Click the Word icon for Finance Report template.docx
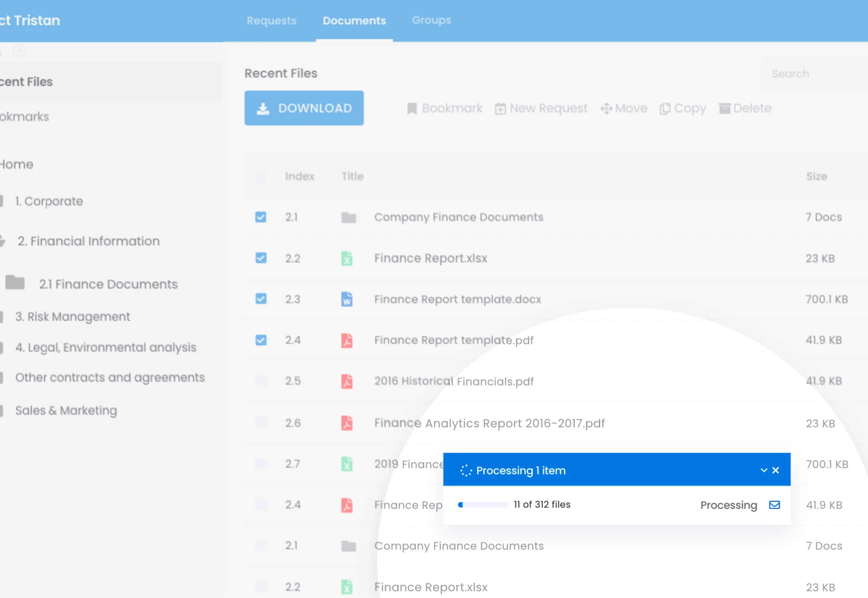The height and width of the screenshot is (598, 868). 347,299
